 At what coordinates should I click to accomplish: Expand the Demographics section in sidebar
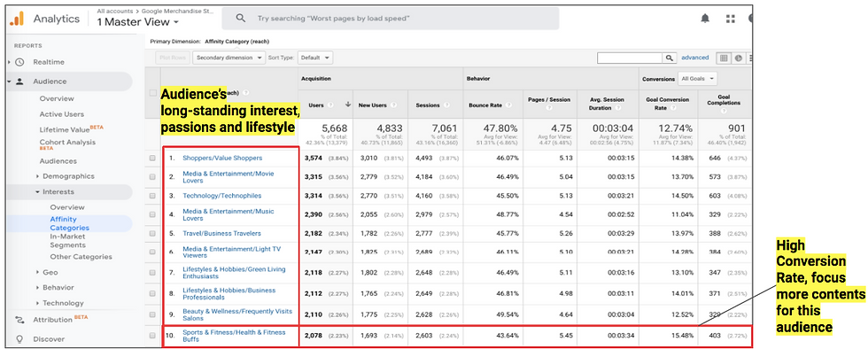coord(67,176)
